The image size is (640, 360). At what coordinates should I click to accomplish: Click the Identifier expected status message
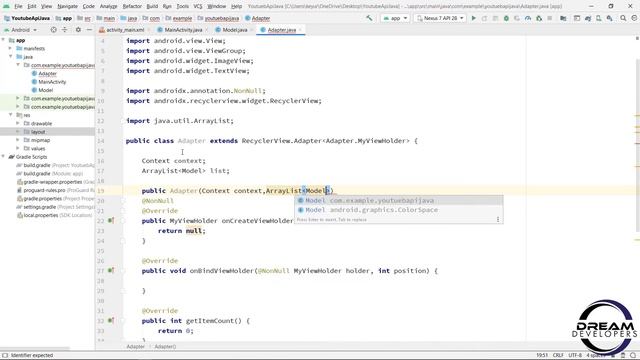click(x=32, y=356)
